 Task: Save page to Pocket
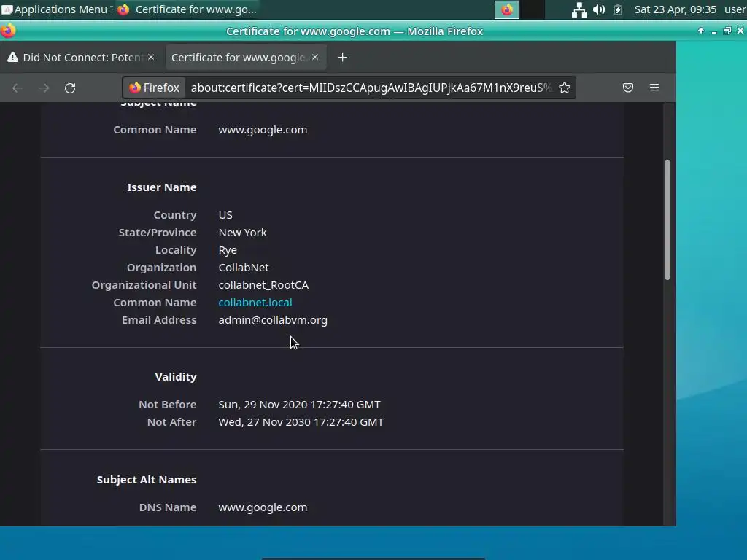coord(628,87)
